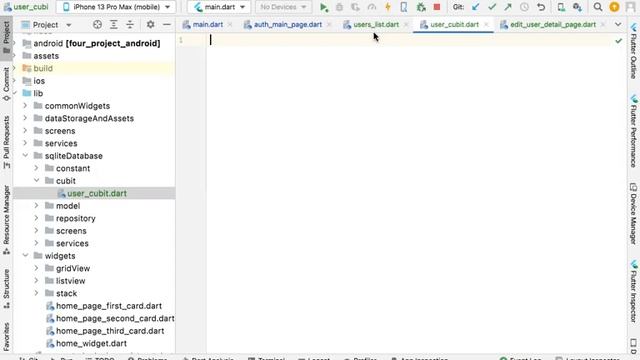Screen dimensions: 640x360
Task: Open the Flutter Inspector side panel
Action: click(633, 291)
